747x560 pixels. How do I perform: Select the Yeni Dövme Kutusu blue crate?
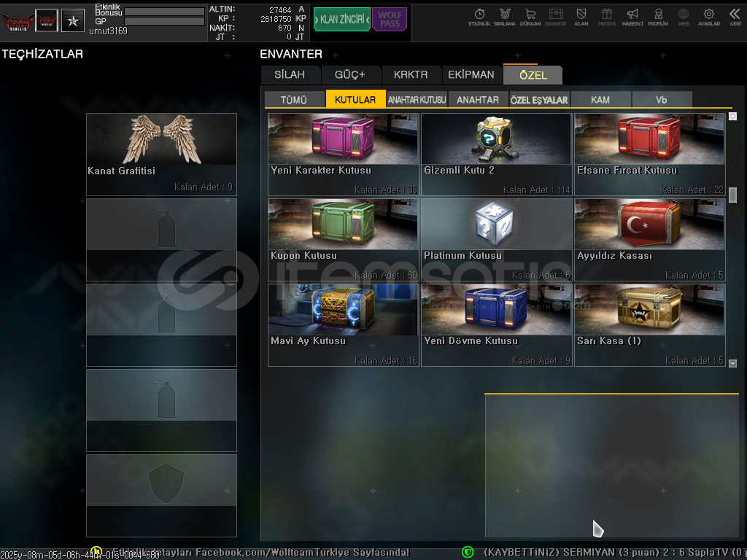point(496,324)
